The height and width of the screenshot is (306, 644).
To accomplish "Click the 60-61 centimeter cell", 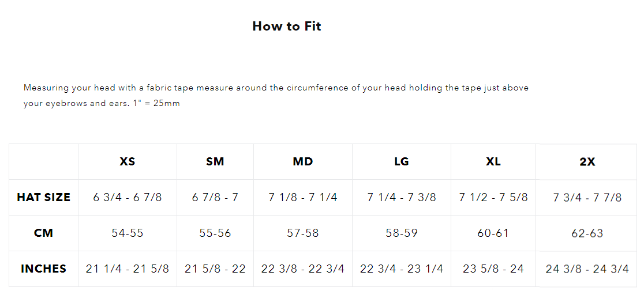I will (x=493, y=233).
